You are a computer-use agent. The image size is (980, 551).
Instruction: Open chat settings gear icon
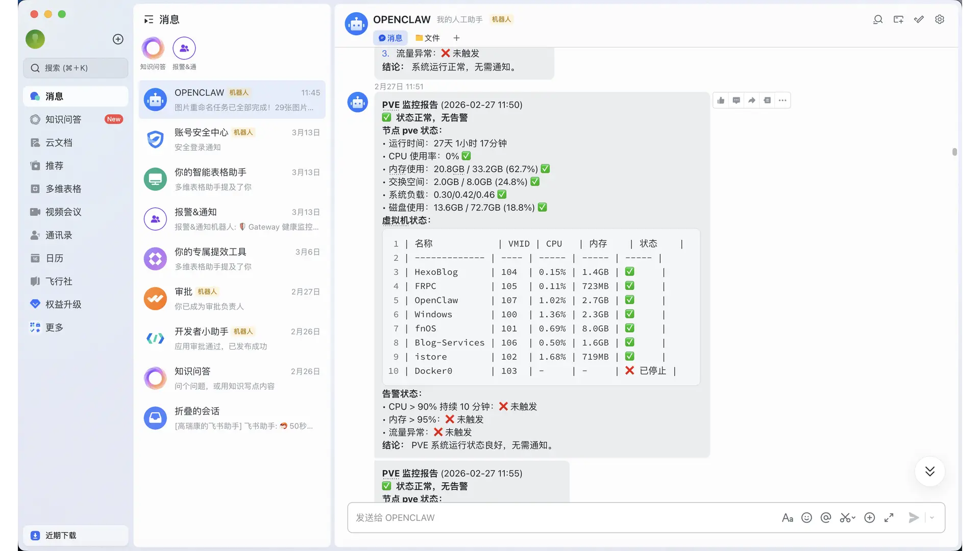(x=940, y=19)
